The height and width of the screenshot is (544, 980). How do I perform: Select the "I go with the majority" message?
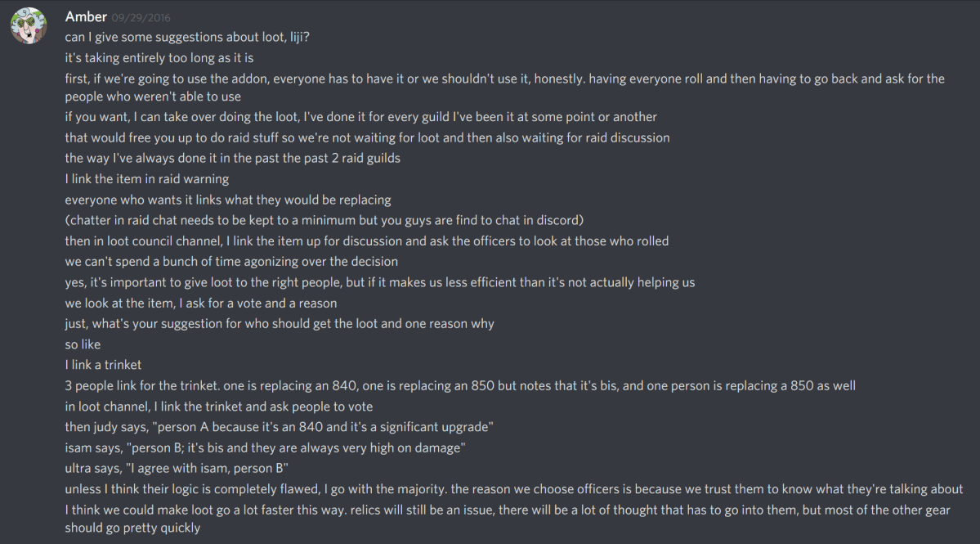click(x=514, y=489)
